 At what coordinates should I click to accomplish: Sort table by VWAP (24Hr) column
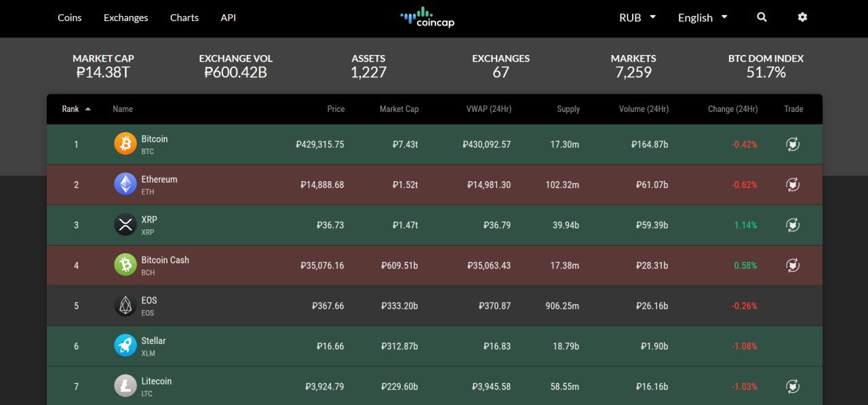489,109
